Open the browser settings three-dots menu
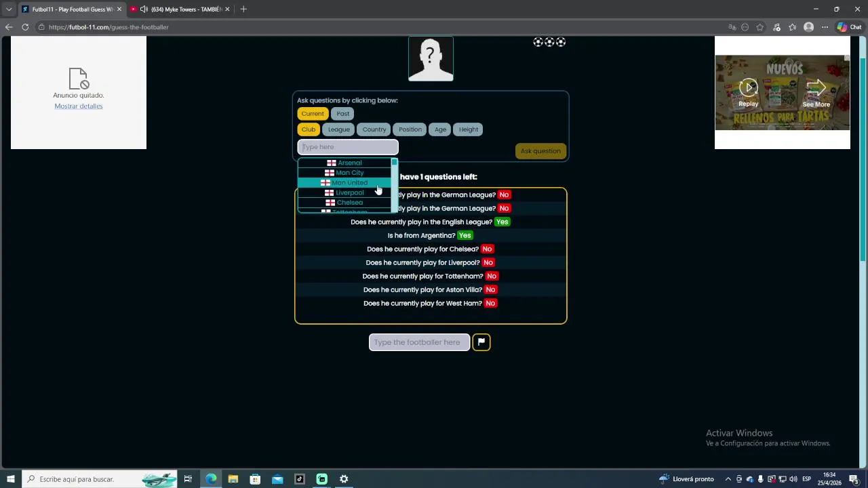Screen dimensions: 868x488 [825, 27]
